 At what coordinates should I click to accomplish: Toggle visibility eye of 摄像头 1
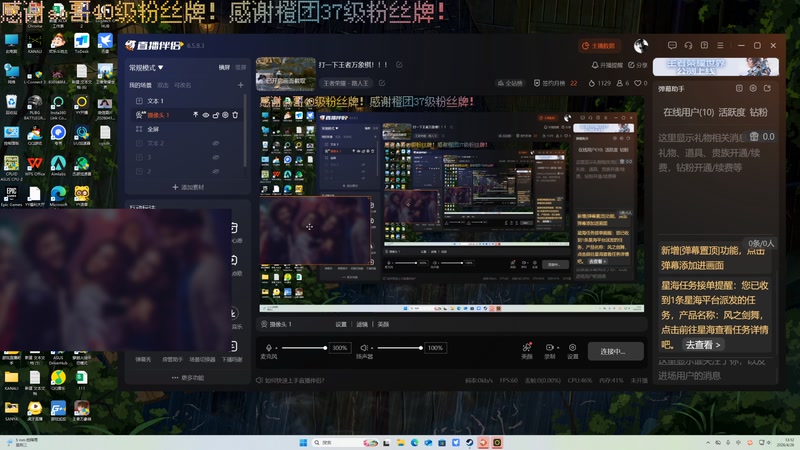[x=206, y=115]
